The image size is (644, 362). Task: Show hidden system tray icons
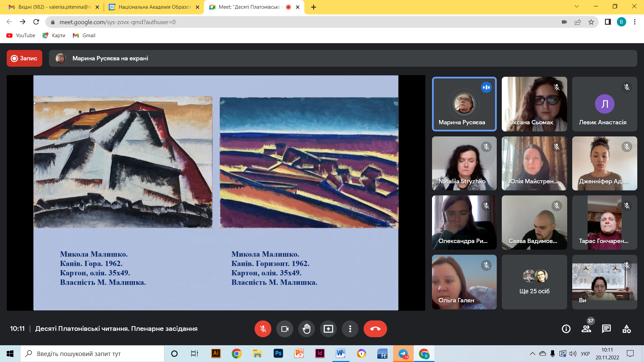click(532, 354)
